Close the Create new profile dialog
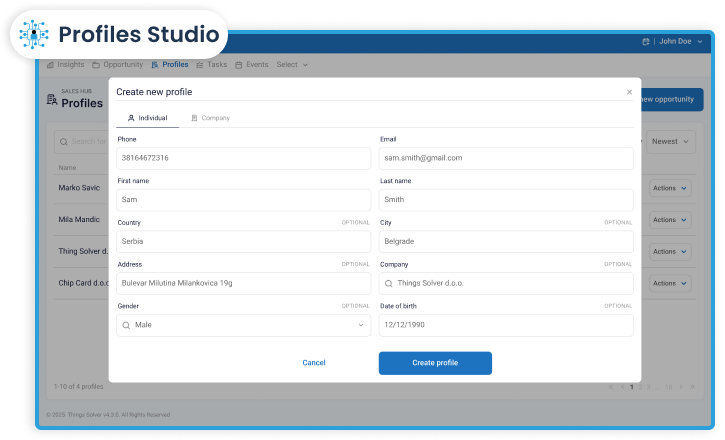This screenshot has width=725, height=440. click(x=629, y=92)
